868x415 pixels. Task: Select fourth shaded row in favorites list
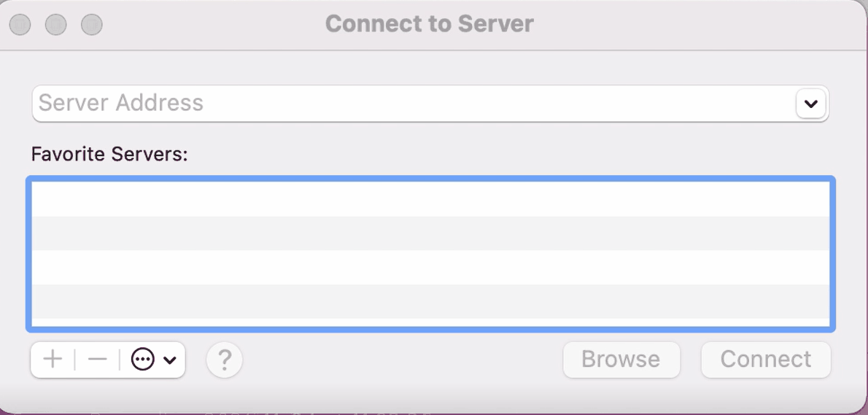click(x=430, y=301)
